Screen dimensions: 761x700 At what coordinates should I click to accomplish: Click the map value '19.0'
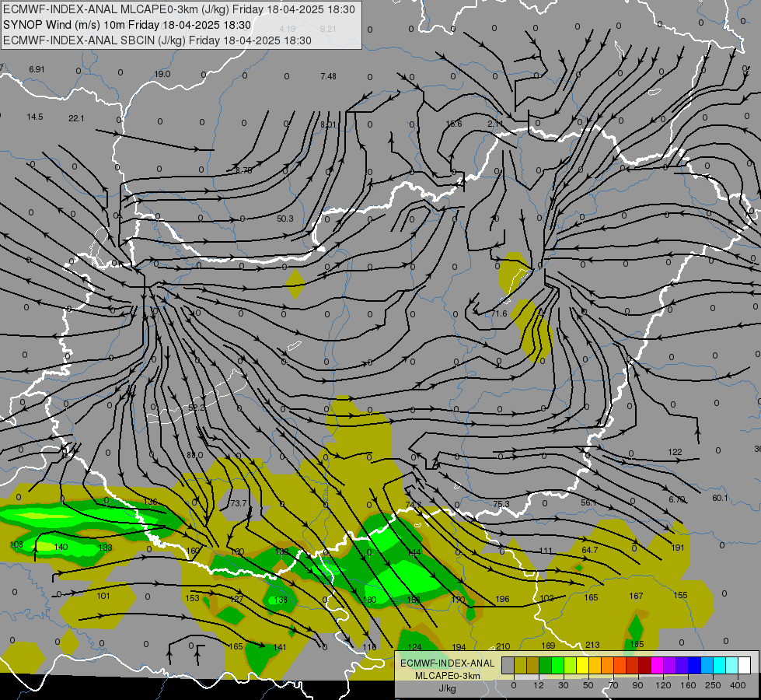pos(162,75)
